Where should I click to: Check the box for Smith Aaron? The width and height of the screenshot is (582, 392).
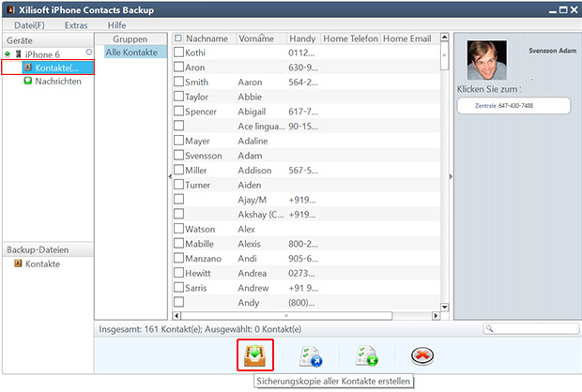[179, 82]
